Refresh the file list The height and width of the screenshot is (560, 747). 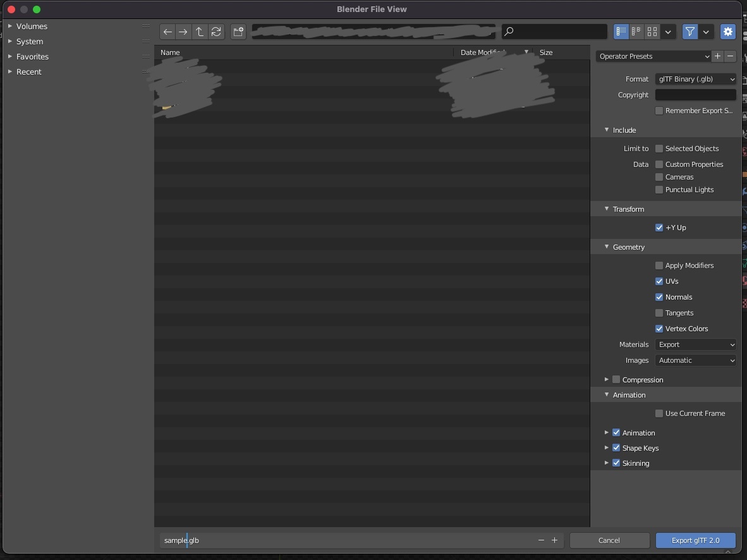tap(216, 32)
